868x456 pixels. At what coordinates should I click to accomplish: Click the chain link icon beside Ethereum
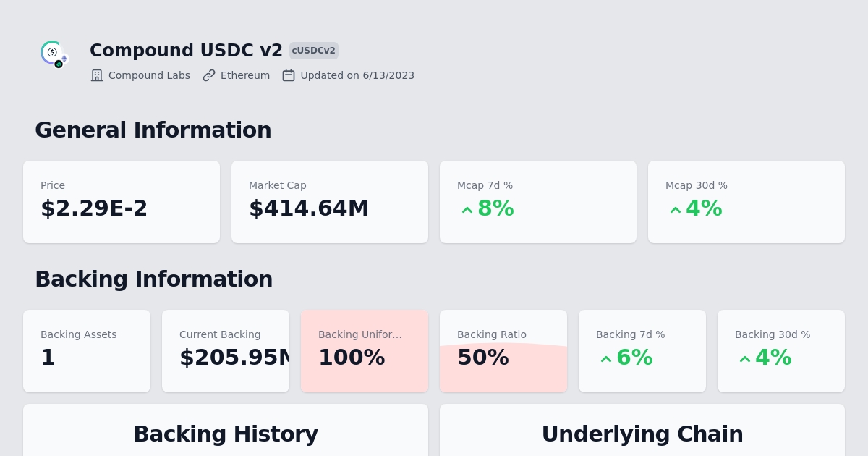click(209, 75)
